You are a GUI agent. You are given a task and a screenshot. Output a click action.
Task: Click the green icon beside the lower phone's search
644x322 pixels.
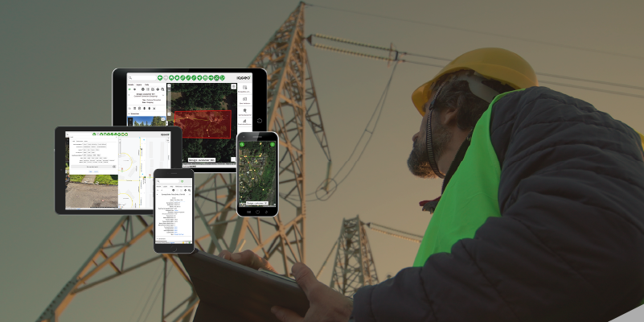(182, 181)
